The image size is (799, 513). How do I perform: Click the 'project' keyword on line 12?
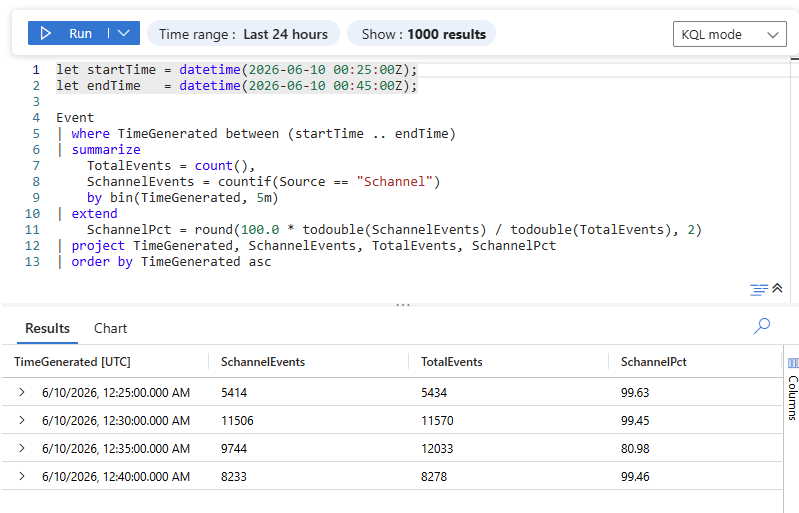coord(98,246)
